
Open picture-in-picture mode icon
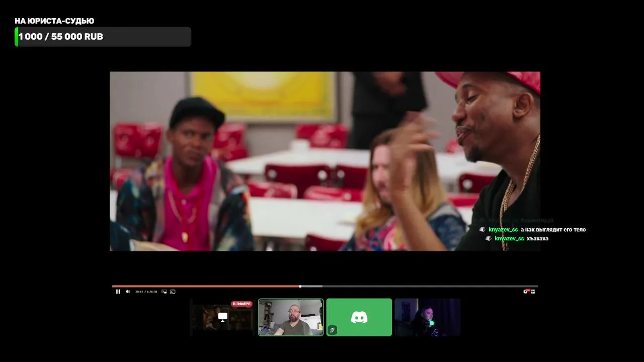point(164,292)
